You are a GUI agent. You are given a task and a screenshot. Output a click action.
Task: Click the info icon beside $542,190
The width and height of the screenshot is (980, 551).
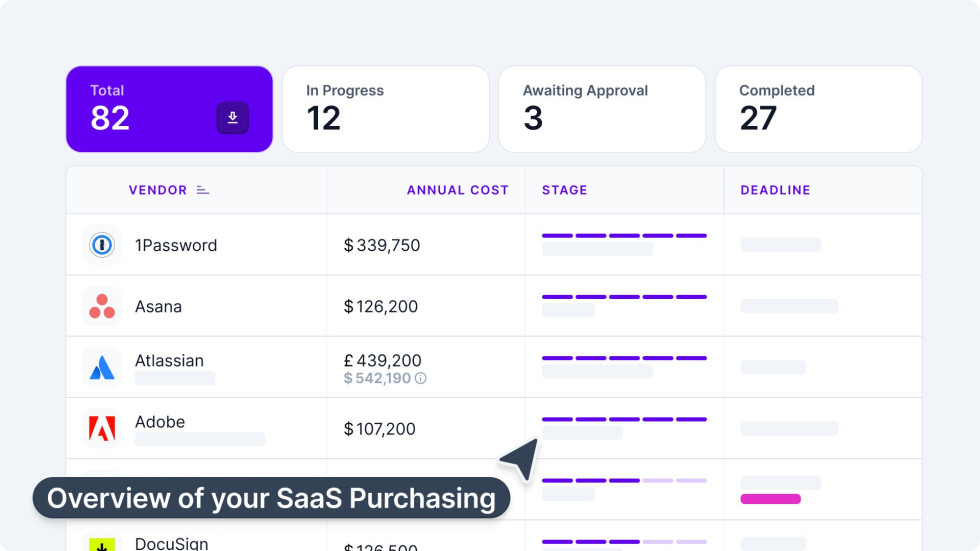(421, 378)
